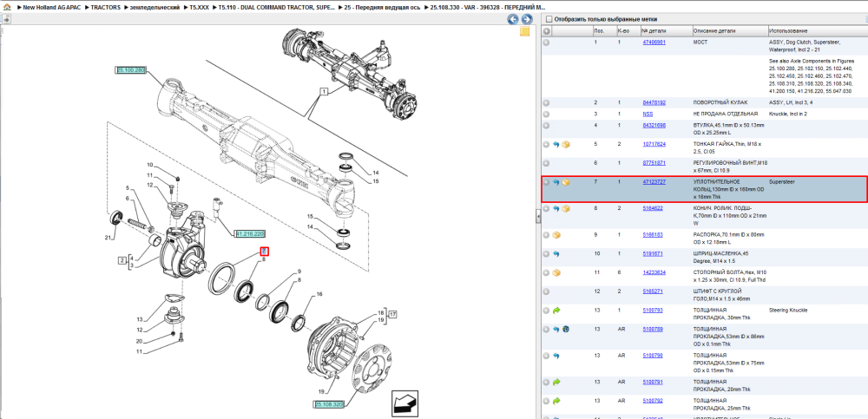Screen dimensions: 868x419
Task: Select boxed callout 1 in the diagram
Action: coord(324,90)
